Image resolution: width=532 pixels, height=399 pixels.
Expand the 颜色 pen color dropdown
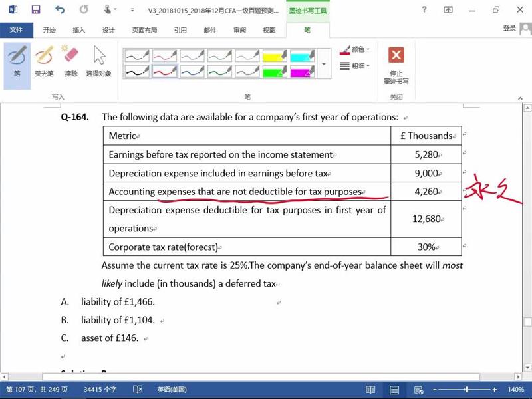click(355, 50)
